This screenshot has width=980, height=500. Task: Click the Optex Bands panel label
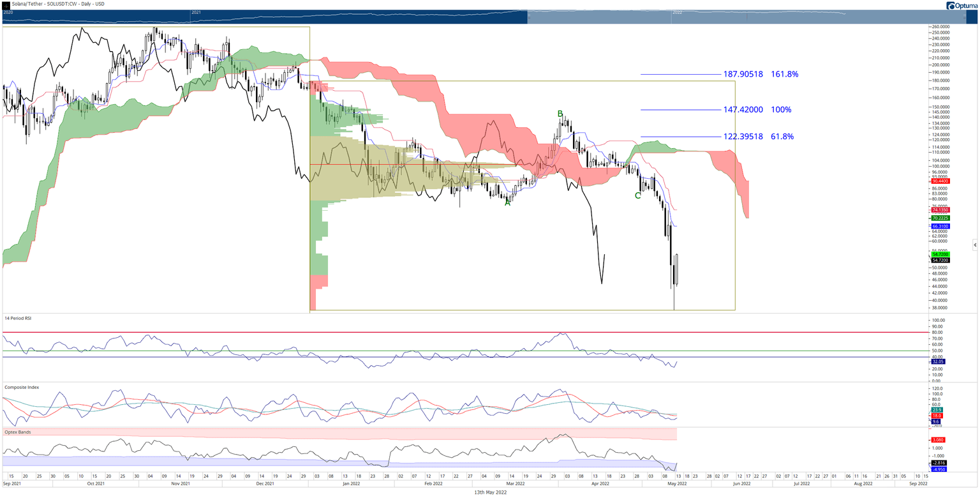click(x=15, y=432)
